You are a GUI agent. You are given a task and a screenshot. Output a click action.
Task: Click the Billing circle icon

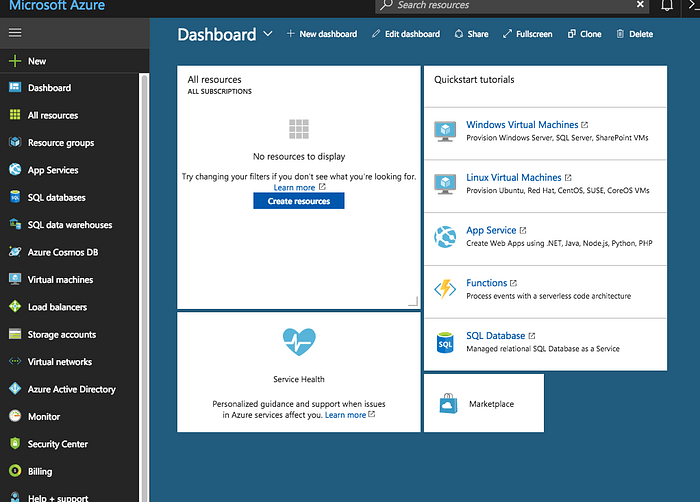click(15, 471)
